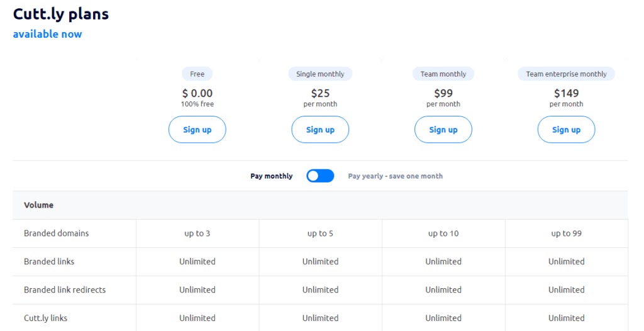Click the Free plan badge

coord(197,74)
